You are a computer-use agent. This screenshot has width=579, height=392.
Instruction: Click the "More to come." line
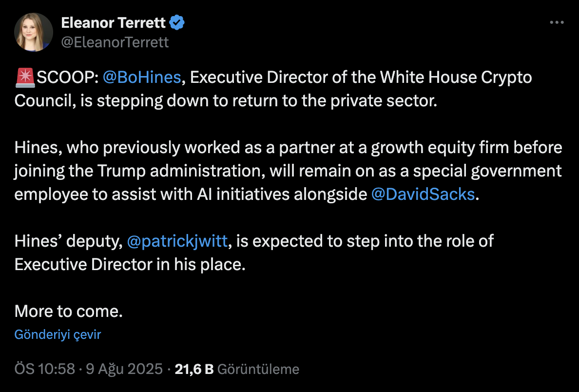click(x=68, y=311)
